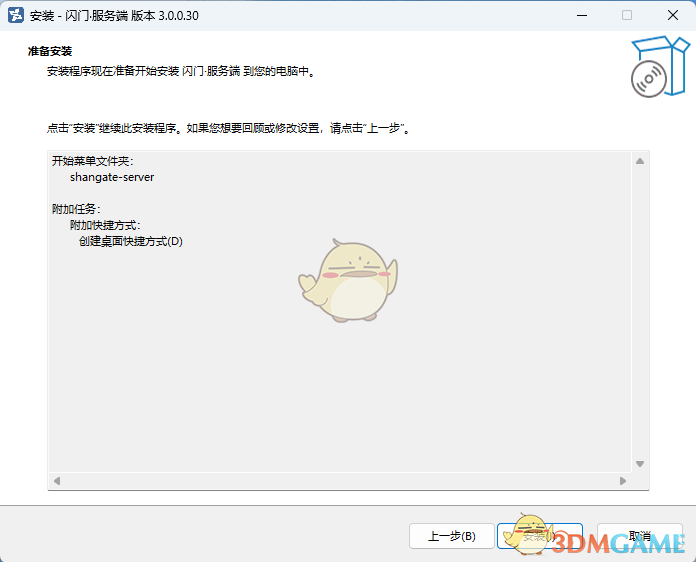The height and width of the screenshot is (562, 696).
Task: Select the shangate-server folder text
Action: pos(112,177)
